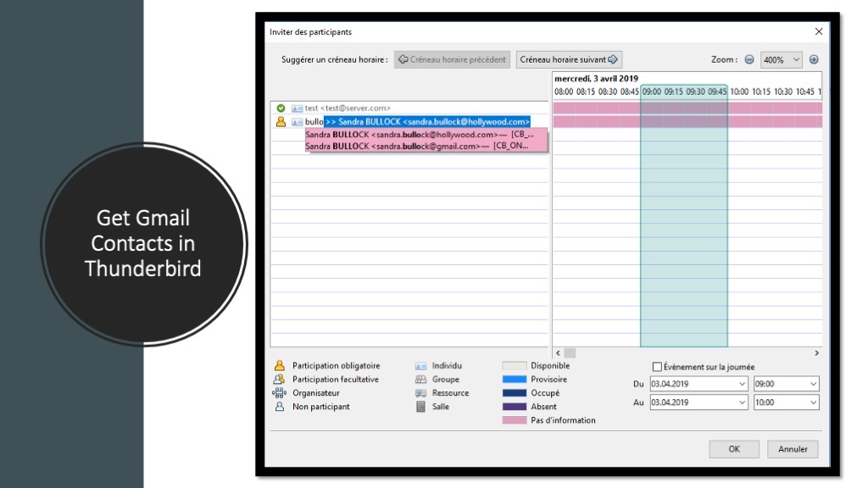The width and height of the screenshot is (868, 488).
Task: Click the Groupe legend icon
Action: coord(420,380)
